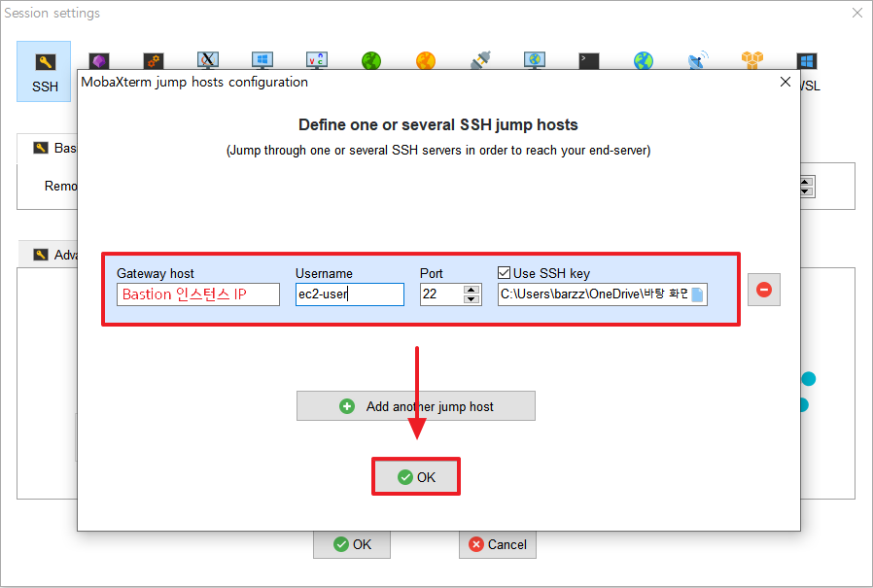Select the File session icon with globe monitor
873x588 pixels.
[535, 60]
